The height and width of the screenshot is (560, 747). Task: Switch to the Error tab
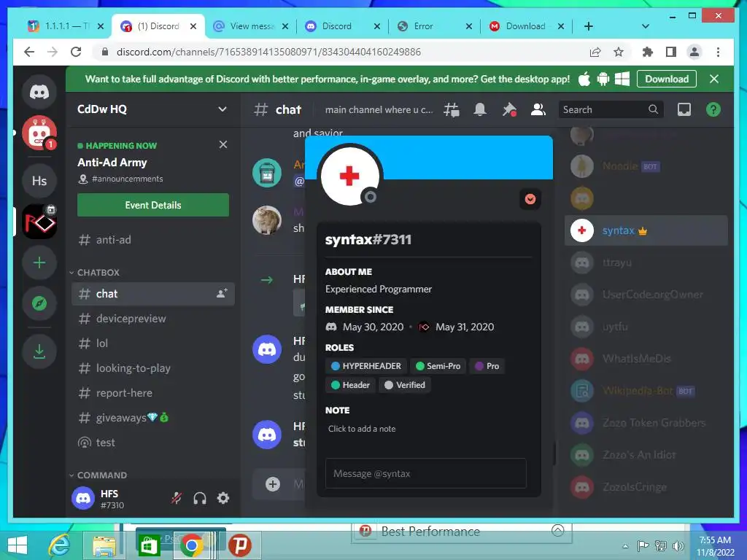pos(435,26)
